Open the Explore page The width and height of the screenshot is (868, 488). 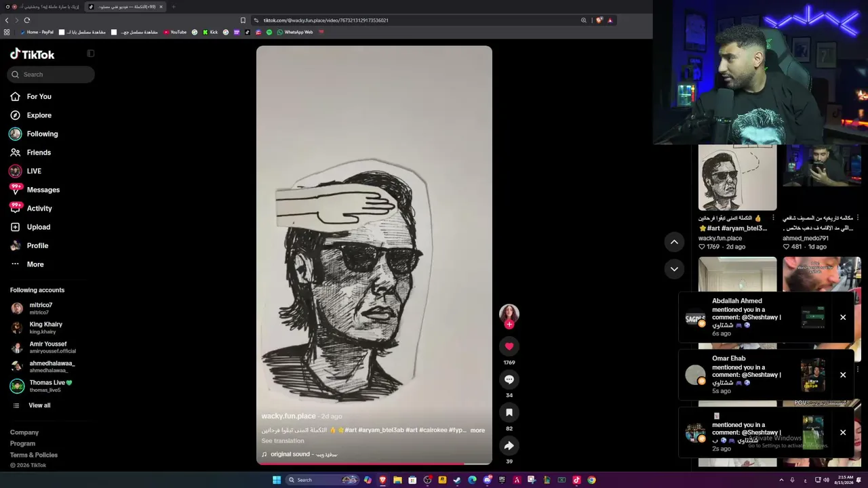pyautogui.click(x=31, y=115)
